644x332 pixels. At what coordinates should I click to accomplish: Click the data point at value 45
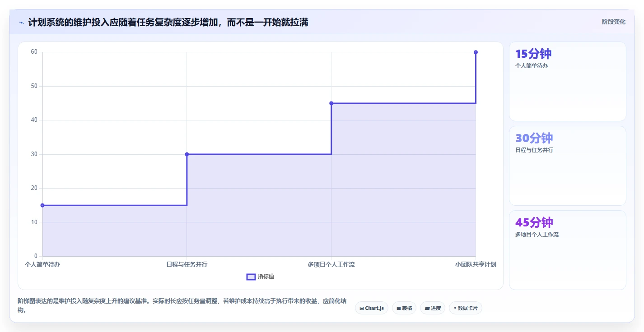pyautogui.click(x=331, y=103)
